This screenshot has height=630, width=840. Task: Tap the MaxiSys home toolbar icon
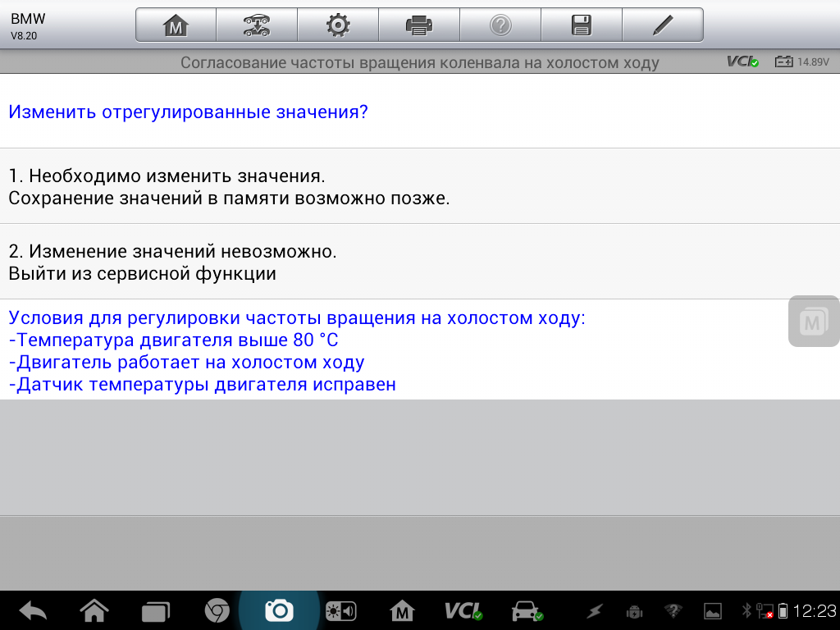coord(176,25)
